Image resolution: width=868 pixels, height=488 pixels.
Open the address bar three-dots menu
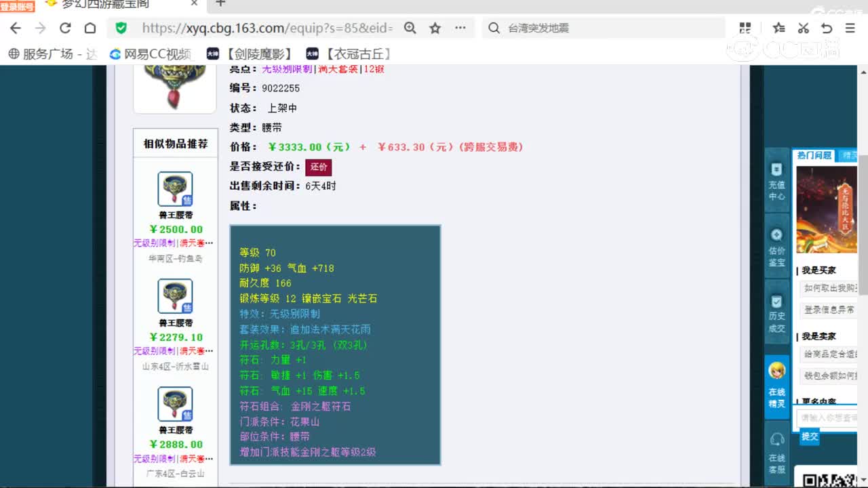[x=460, y=28]
